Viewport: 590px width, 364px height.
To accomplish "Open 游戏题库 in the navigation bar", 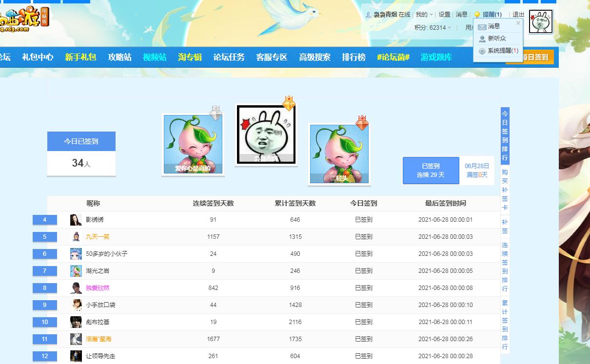I will [436, 57].
